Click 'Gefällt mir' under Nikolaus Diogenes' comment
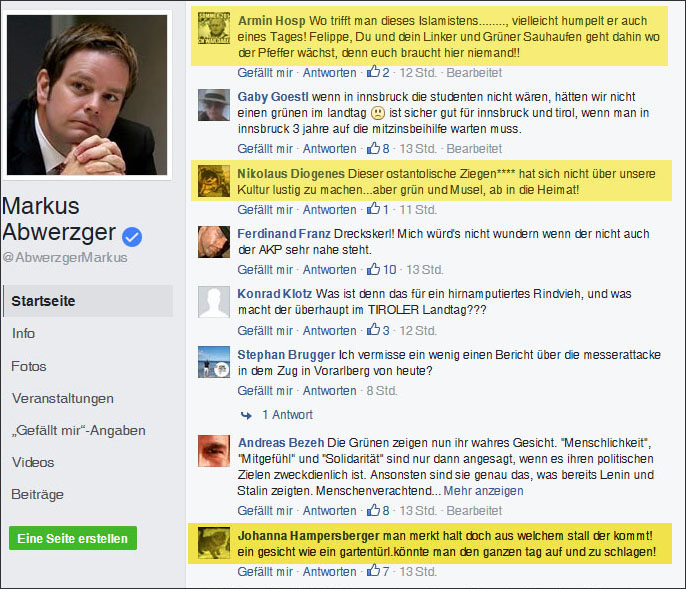The image size is (686, 589). pyautogui.click(x=265, y=210)
